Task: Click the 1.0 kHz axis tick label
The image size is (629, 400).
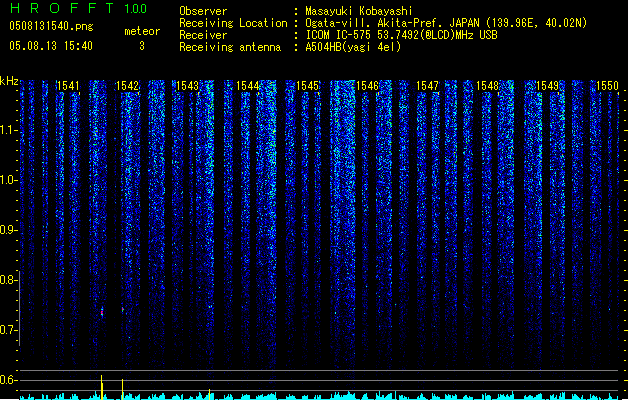Action: point(8,181)
